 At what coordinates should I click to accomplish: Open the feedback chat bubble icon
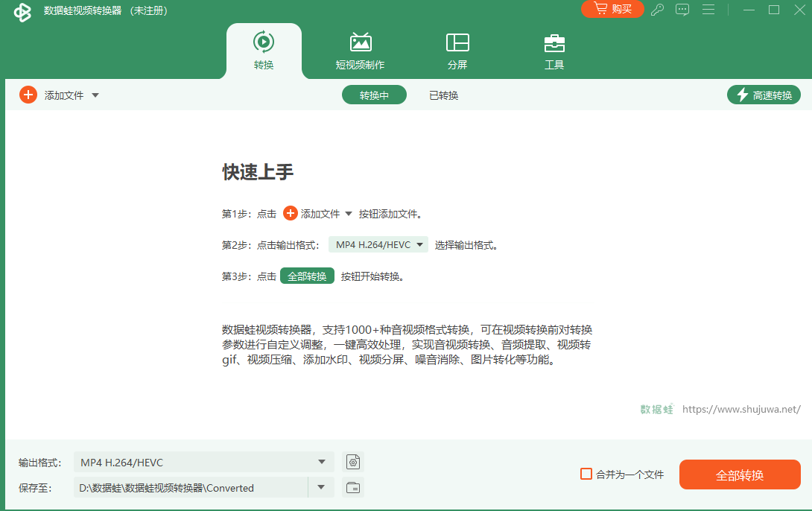(682, 10)
